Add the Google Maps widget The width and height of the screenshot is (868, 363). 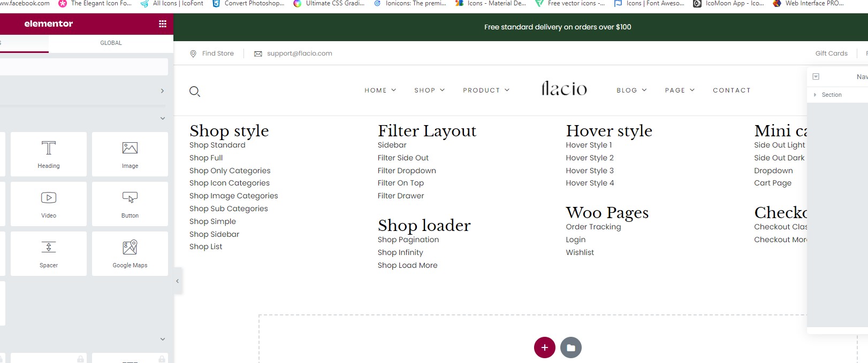pyautogui.click(x=130, y=253)
